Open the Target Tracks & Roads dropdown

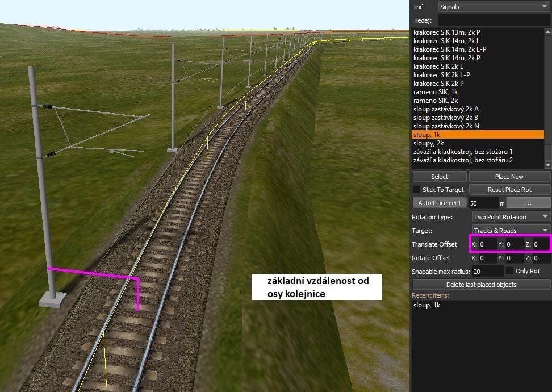coord(511,231)
